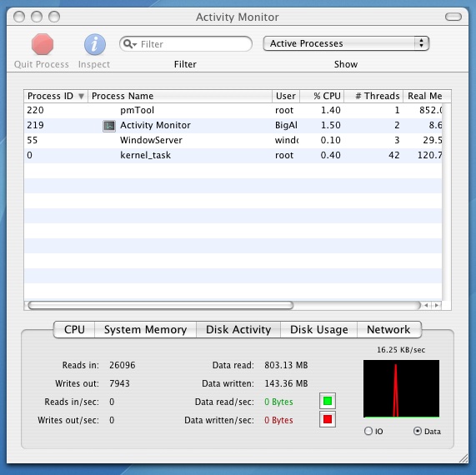The image size is (476, 475).
Task: Click the Data read 803.13 MB value
Action: [286, 365]
